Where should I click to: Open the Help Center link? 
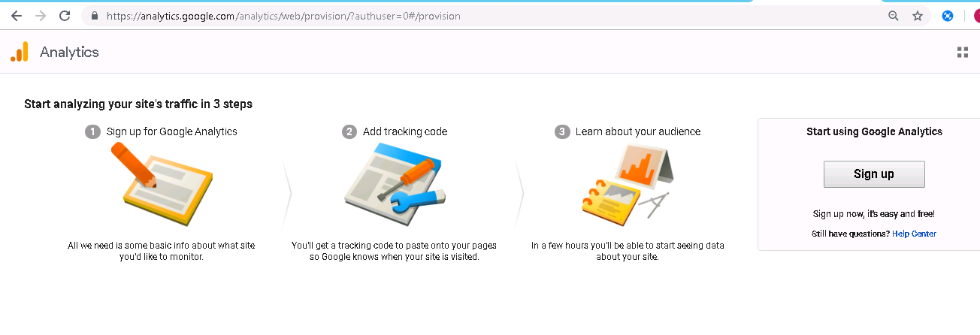pyautogui.click(x=914, y=234)
